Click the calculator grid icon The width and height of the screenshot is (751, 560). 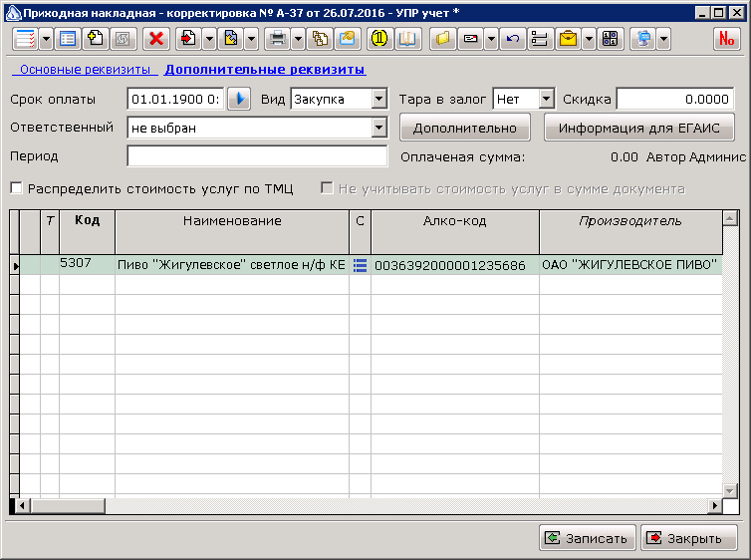(611, 39)
